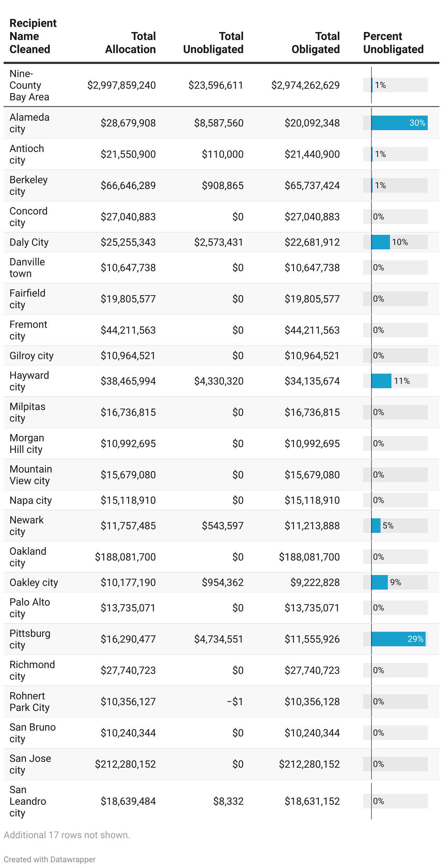The width and height of the screenshot is (443, 868).
Task: Click Pittsburg city's 29% unobligated bar
Action: click(x=398, y=639)
